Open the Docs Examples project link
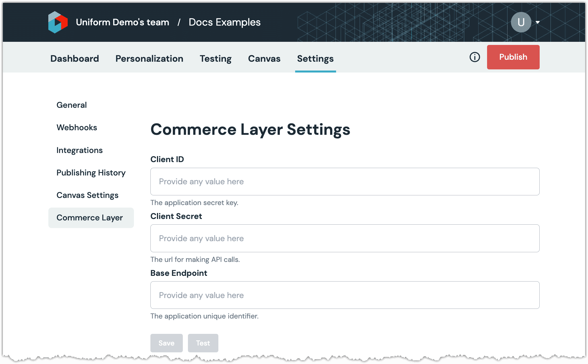 click(x=225, y=22)
